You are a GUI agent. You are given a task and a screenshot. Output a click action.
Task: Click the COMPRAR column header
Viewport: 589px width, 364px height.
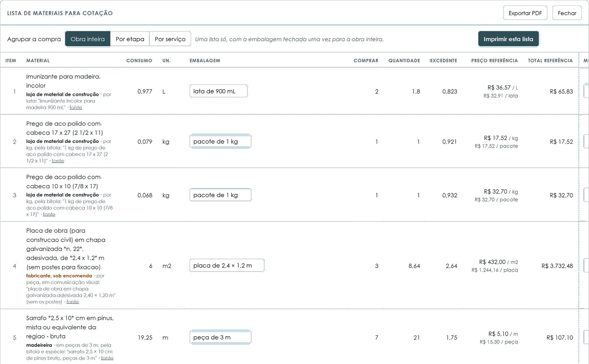pyautogui.click(x=366, y=61)
